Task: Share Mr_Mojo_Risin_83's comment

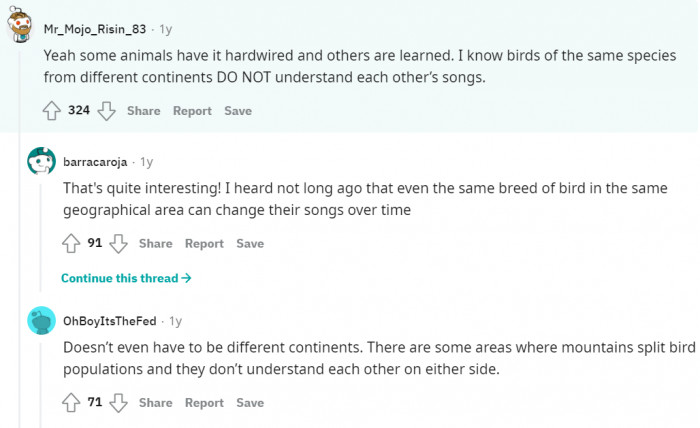Action: tap(143, 111)
